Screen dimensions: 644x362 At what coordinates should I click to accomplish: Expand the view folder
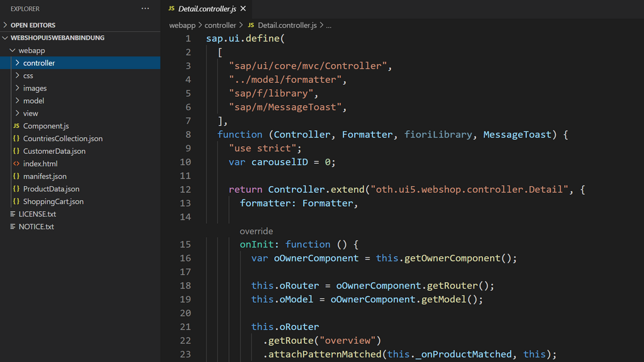coord(30,113)
